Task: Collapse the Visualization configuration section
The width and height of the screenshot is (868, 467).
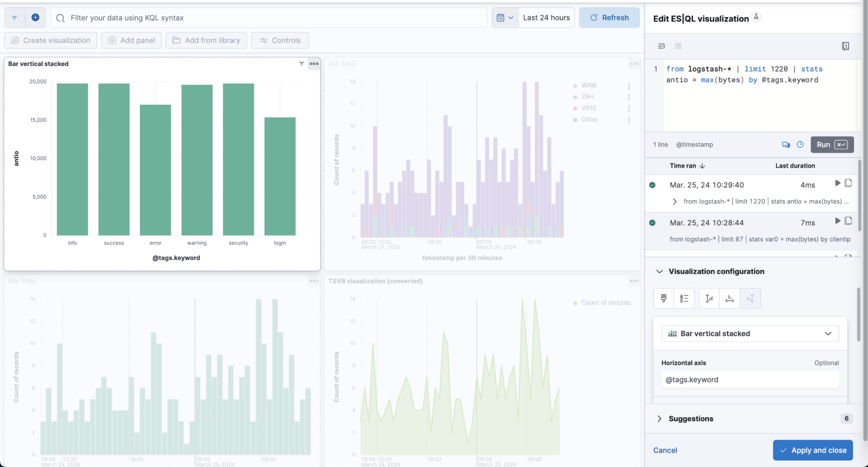Action: (x=660, y=272)
